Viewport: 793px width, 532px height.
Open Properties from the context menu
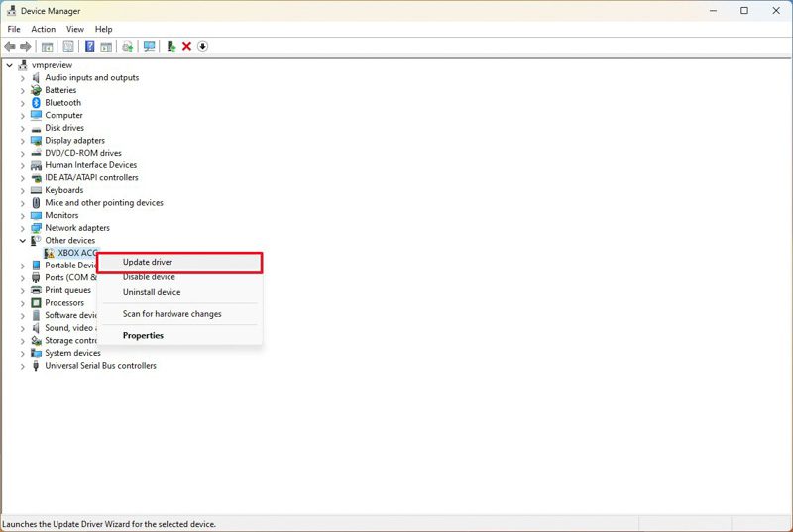179,335
